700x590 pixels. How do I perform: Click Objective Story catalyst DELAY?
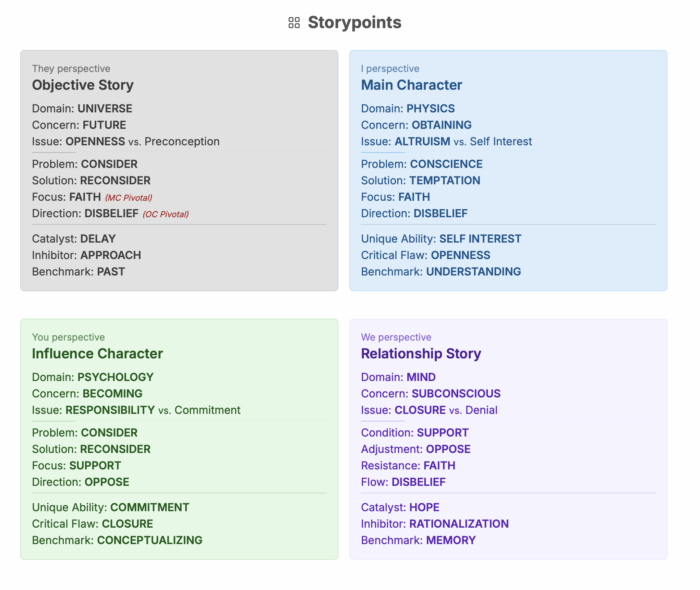98,239
